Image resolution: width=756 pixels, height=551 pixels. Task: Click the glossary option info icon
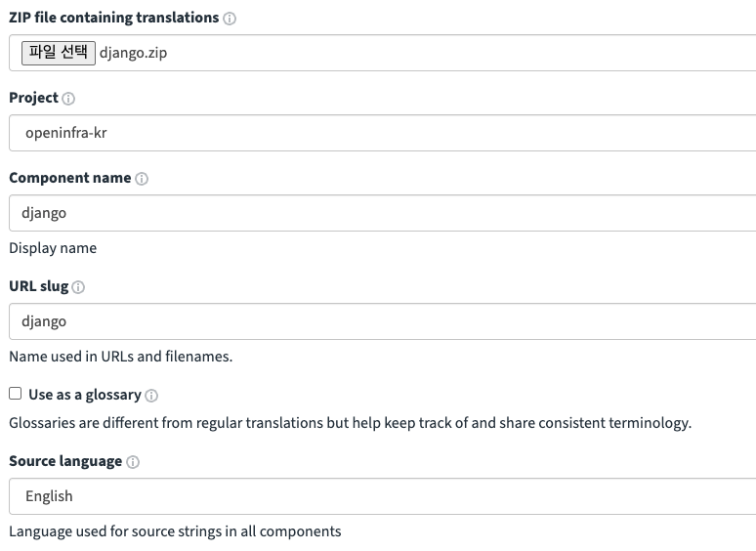click(151, 396)
